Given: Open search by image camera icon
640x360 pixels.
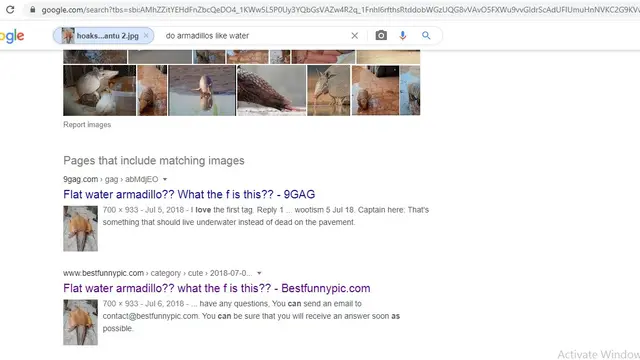Looking at the screenshot, I should [381, 36].
